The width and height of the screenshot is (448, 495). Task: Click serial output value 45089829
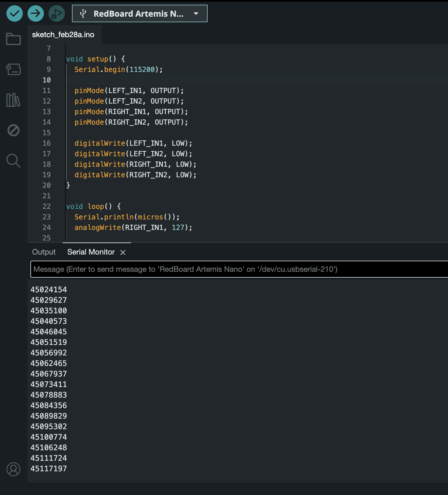click(49, 416)
